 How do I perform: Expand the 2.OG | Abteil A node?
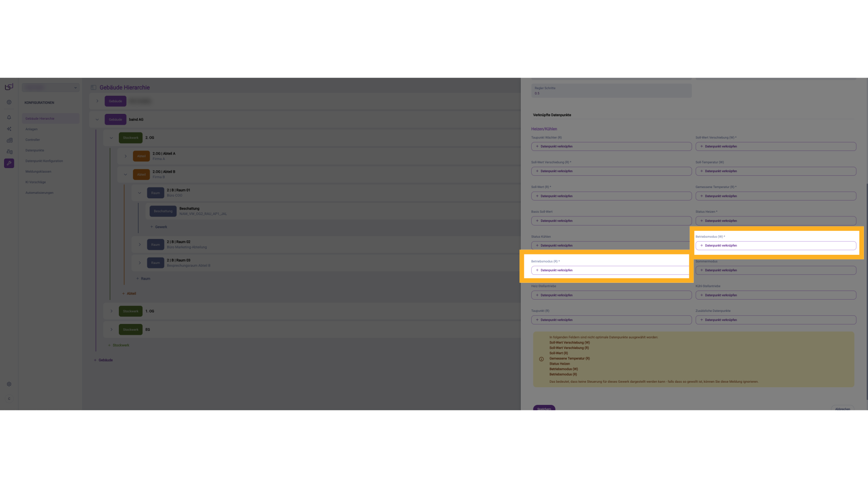[x=126, y=156]
